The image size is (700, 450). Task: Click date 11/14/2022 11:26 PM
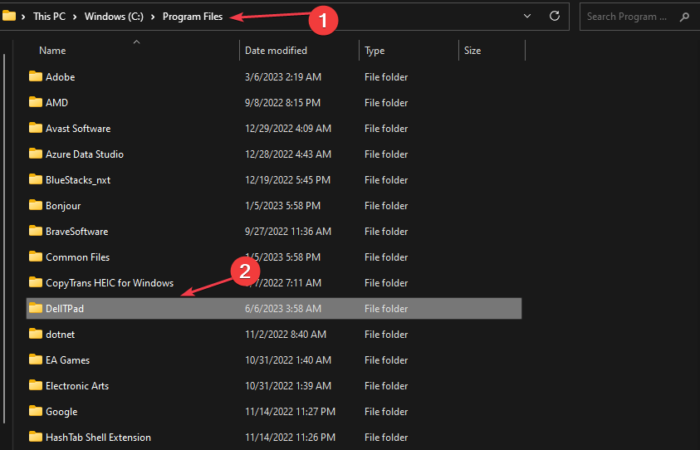tap(290, 437)
